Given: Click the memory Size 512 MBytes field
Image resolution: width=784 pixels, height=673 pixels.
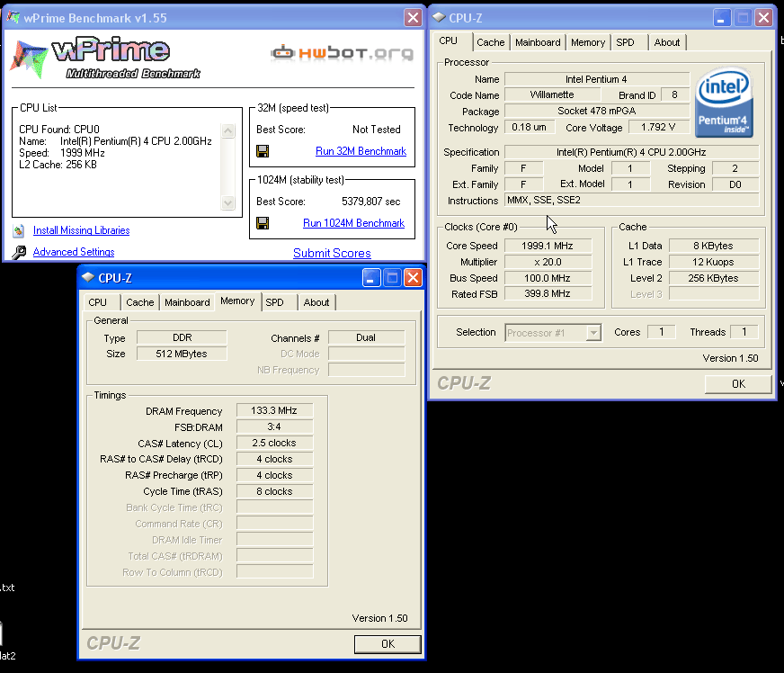Looking at the screenshot, I should click(182, 354).
